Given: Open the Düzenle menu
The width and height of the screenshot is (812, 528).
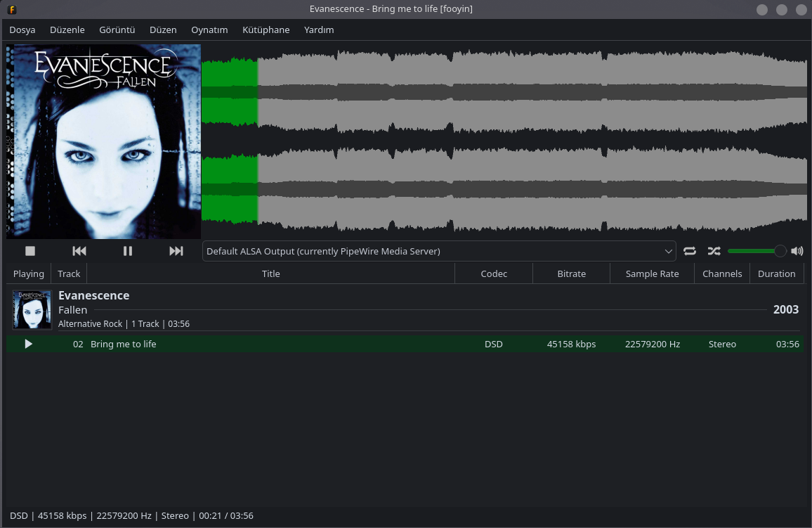Looking at the screenshot, I should pyautogui.click(x=67, y=30).
